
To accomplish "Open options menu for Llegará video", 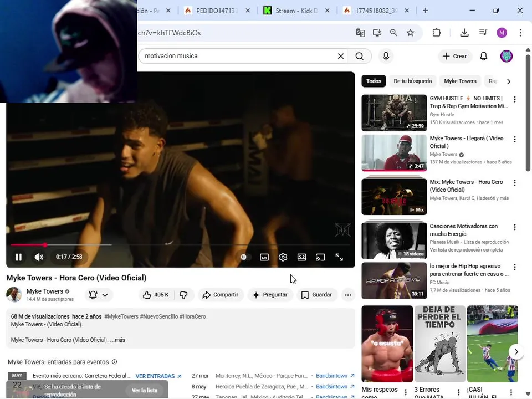I will click(515, 139).
